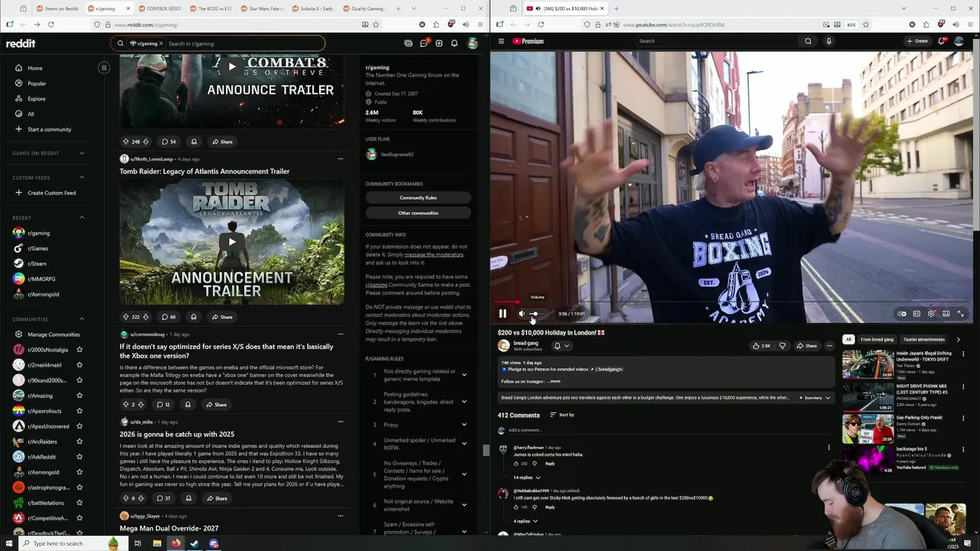Viewport: 980px width, 551px height.
Task: Mute the YouTube video with speaker icon
Action: click(521, 314)
